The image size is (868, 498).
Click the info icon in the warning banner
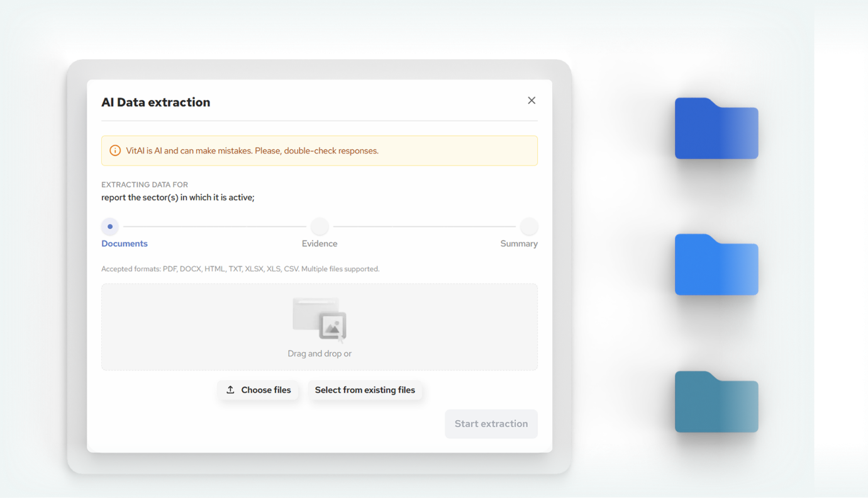coord(115,150)
